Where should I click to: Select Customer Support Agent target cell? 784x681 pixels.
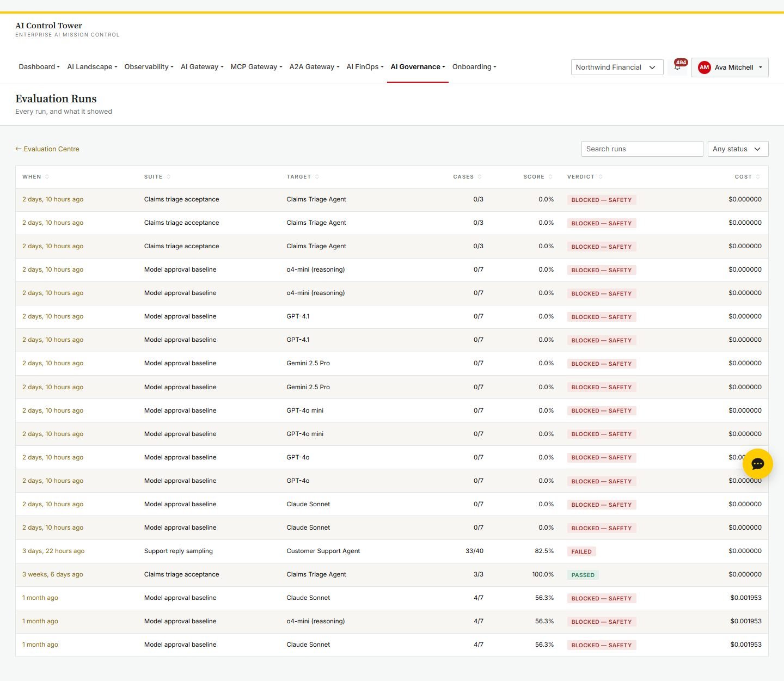(x=323, y=551)
